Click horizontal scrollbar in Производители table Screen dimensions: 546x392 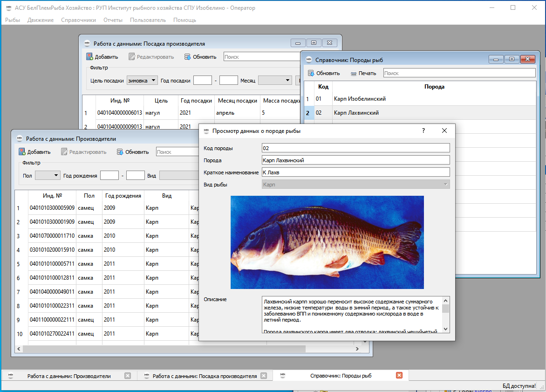pyautogui.click(x=163, y=349)
